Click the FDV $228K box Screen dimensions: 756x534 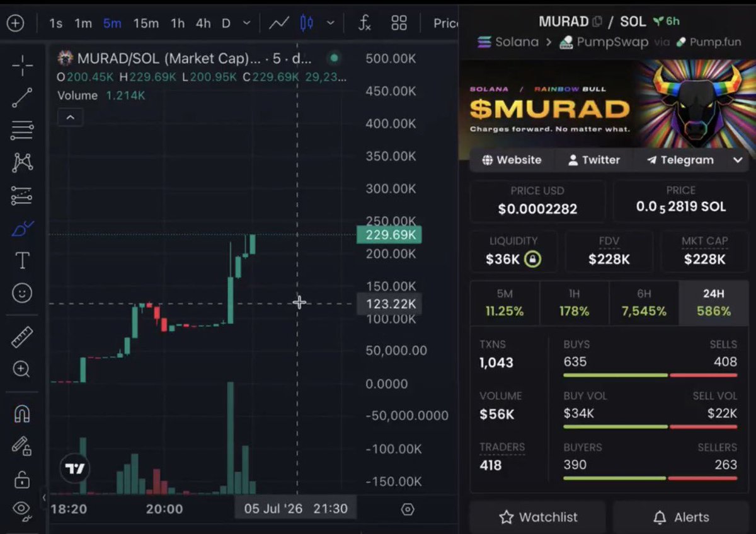(x=609, y=252)
